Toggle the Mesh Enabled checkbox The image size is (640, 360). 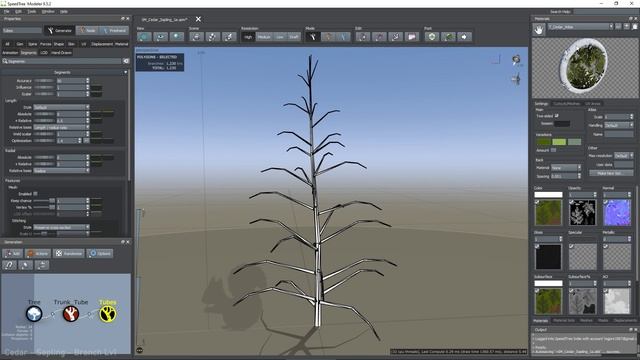point(36,194)
